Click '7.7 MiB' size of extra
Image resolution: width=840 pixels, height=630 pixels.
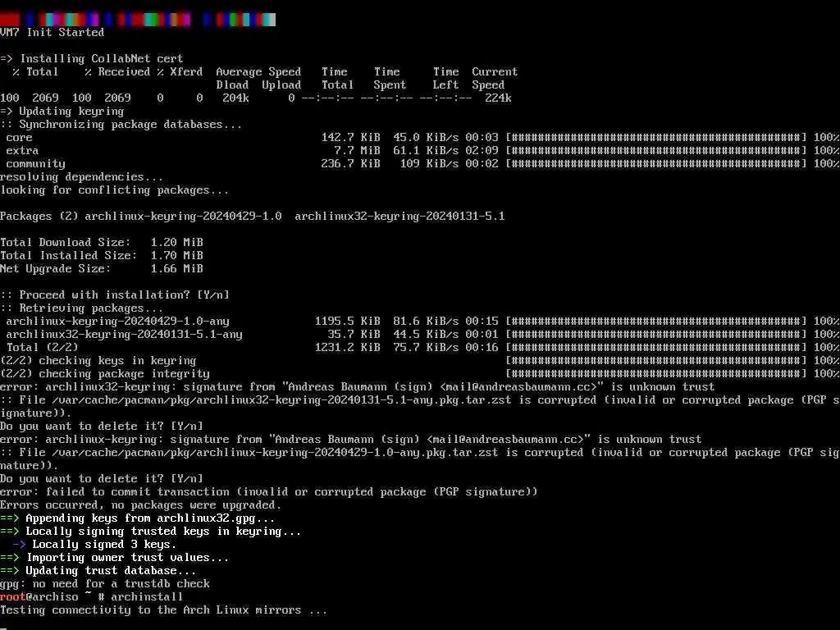point(358,151)
